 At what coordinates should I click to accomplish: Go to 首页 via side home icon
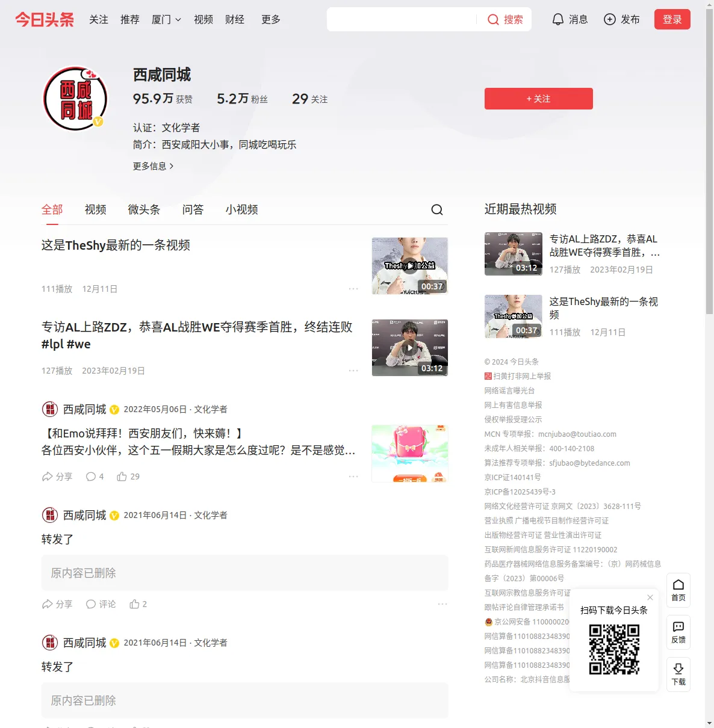point(678,590)
